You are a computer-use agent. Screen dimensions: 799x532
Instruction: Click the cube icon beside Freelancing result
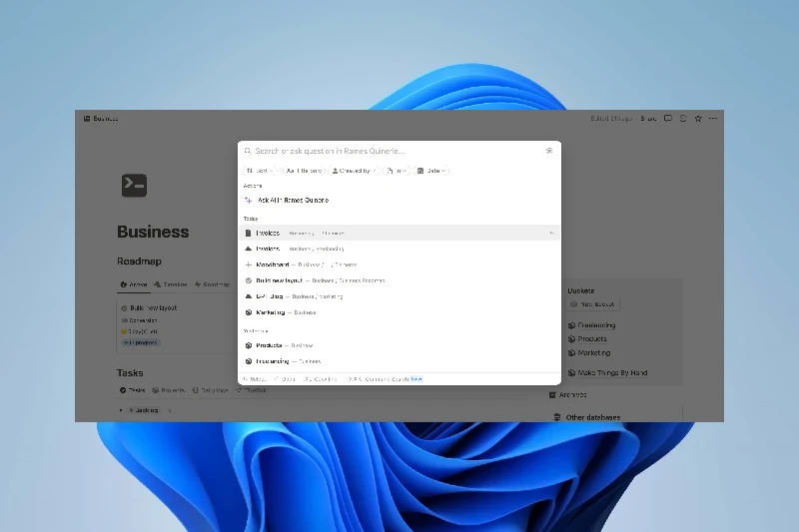pos(249,361)
